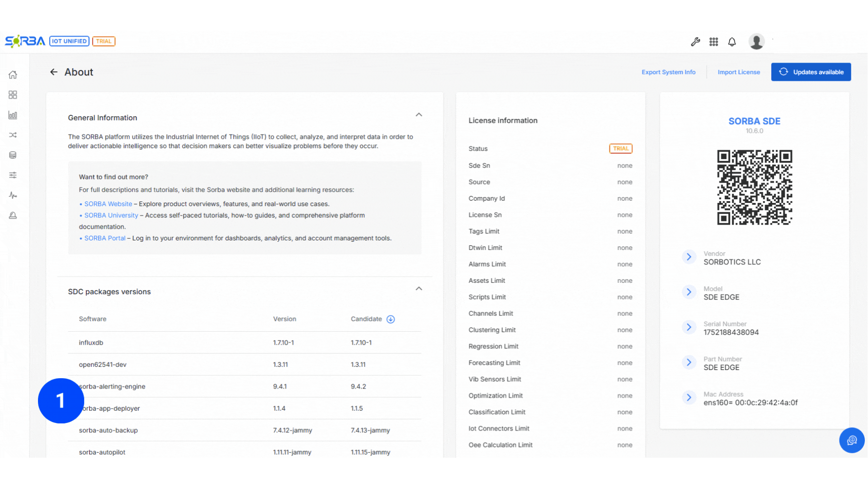Expand the Part Number chevron
Screen dimensions: 868x488
click(689, 362)
